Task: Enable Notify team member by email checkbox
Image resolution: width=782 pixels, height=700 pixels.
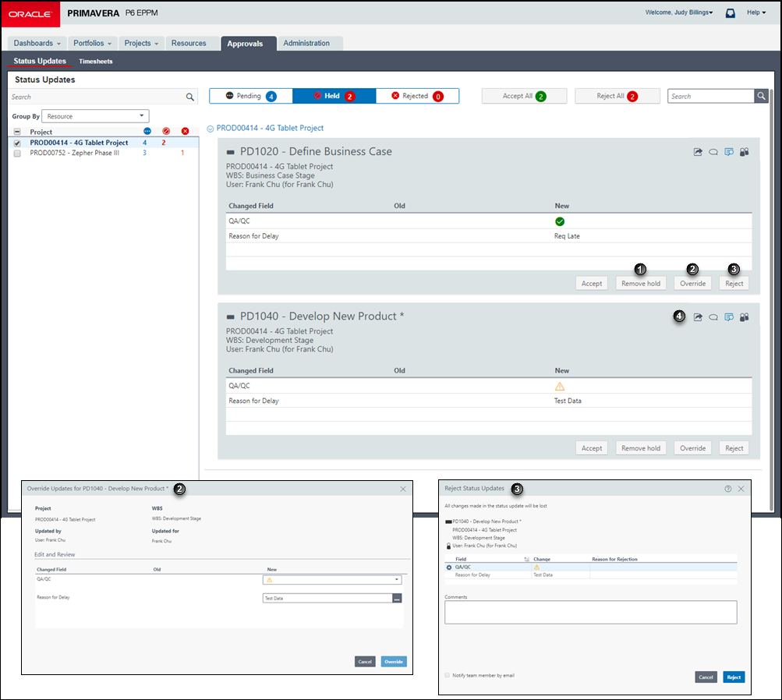Action: tap(448, 675)
